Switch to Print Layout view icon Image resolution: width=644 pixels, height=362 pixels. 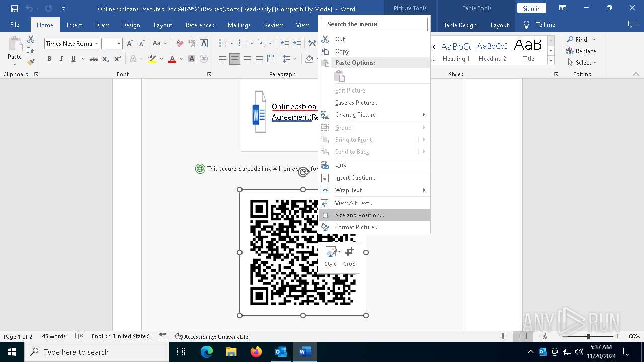pyautogui.click(x=523, y=336)
